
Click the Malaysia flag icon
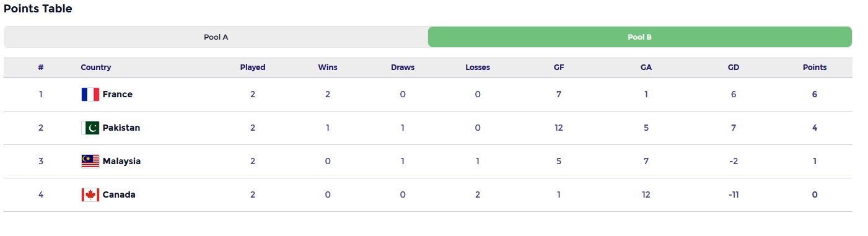(90, 161)
